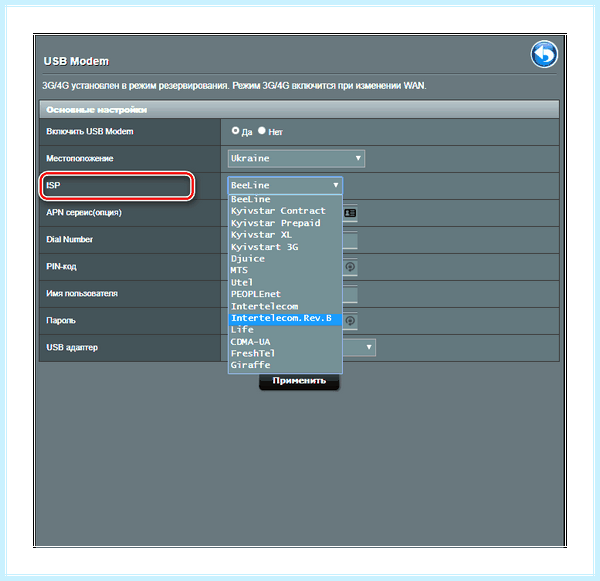
Task: Choose Kyivstar XL from ISP list
Action: [285, 235]
